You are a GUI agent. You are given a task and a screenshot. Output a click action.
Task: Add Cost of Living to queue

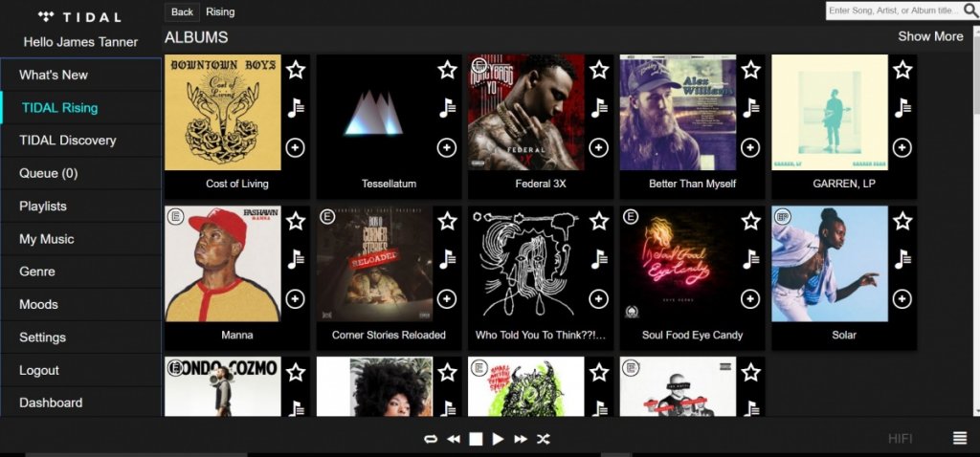coord(296,148)
